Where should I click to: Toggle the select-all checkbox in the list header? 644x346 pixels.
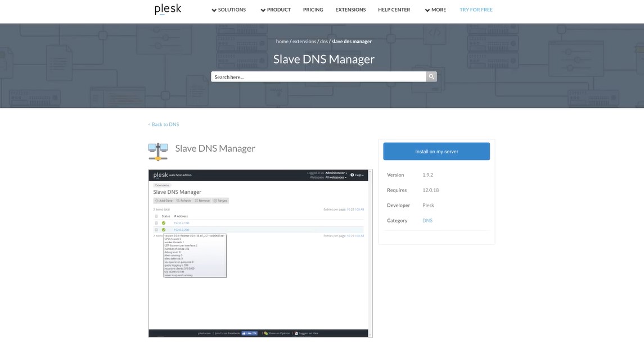156,215
